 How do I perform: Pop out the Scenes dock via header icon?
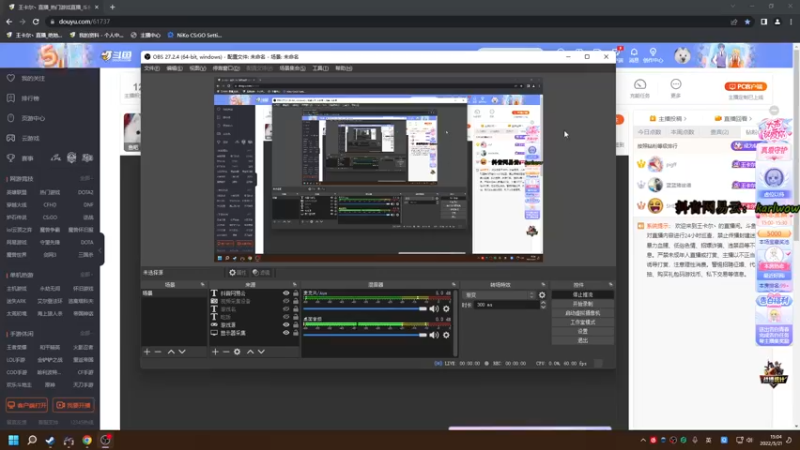203,285
